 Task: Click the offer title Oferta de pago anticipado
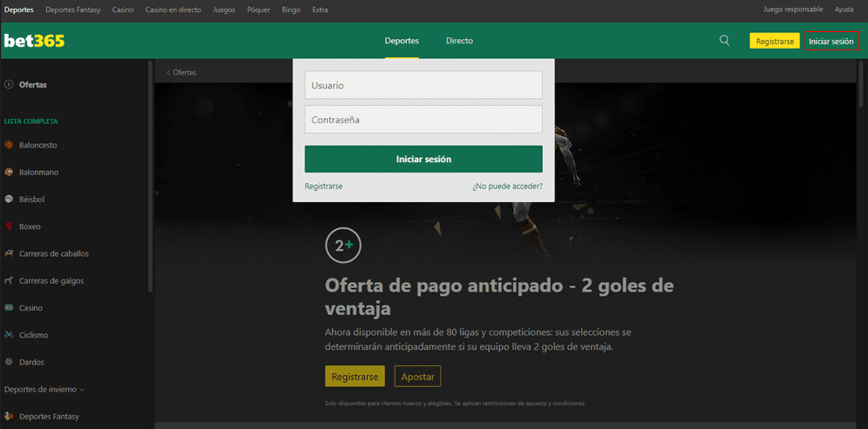499,297
